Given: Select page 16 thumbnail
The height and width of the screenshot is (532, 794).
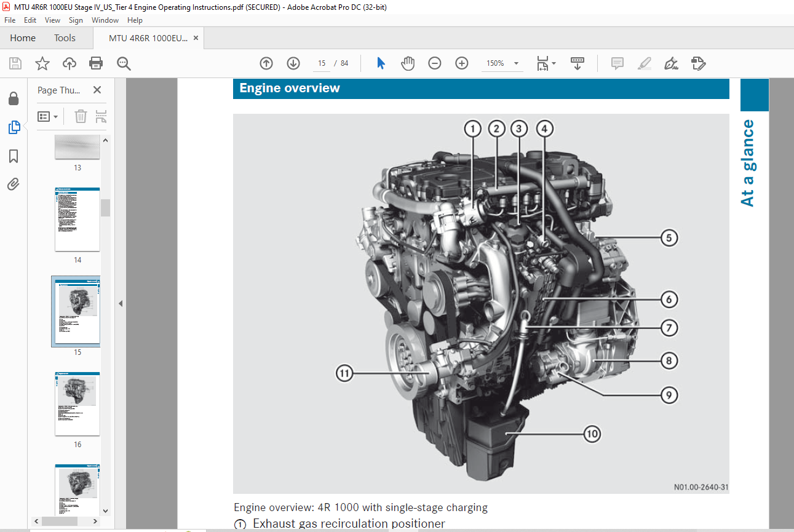Looking at the screenshot, I should pyautogui.click(x=77, y=404).
